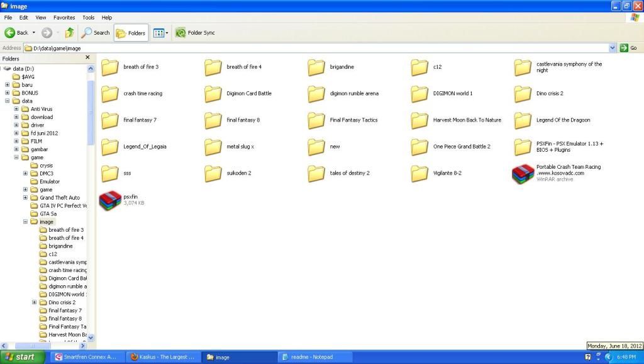Select One Piece Grand Battle 2 folder

[451, 147]
